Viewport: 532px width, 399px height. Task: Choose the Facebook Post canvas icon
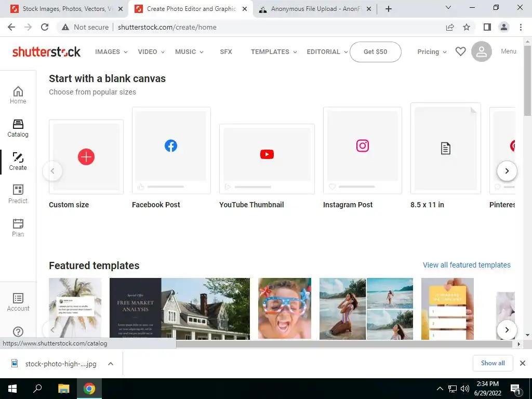click(x=171, y=146)
